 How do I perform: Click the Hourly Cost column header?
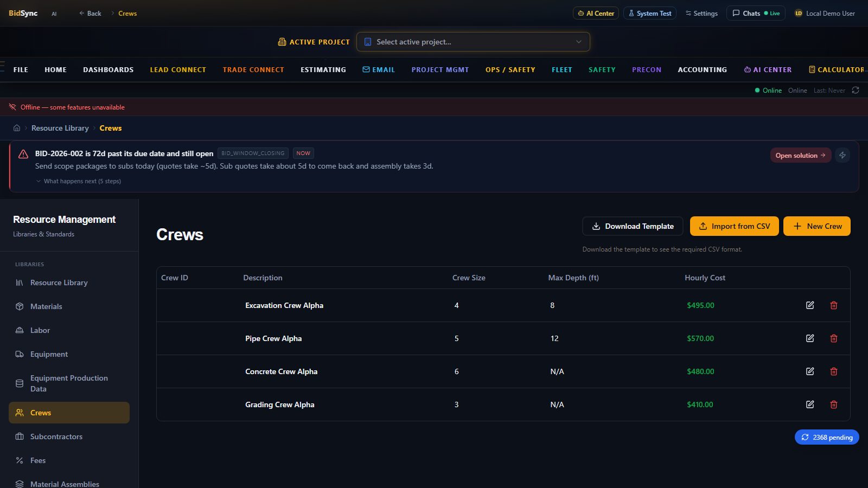[x=705, y=278]
